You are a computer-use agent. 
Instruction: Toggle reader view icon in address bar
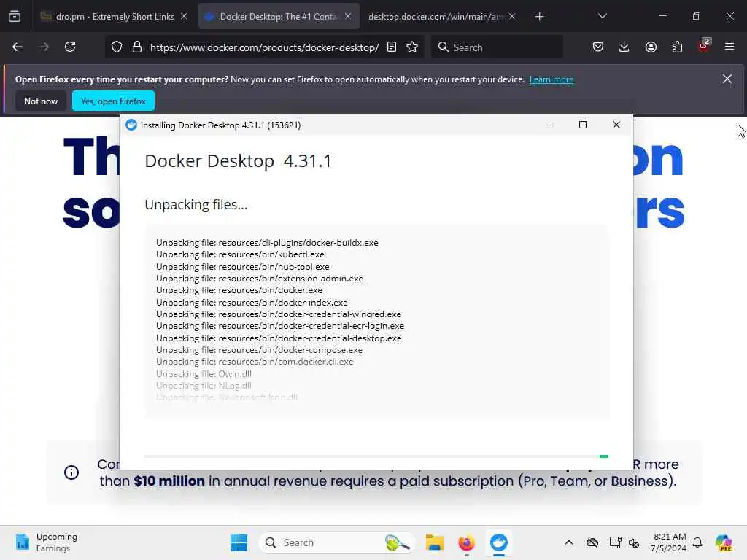point(392,47)
